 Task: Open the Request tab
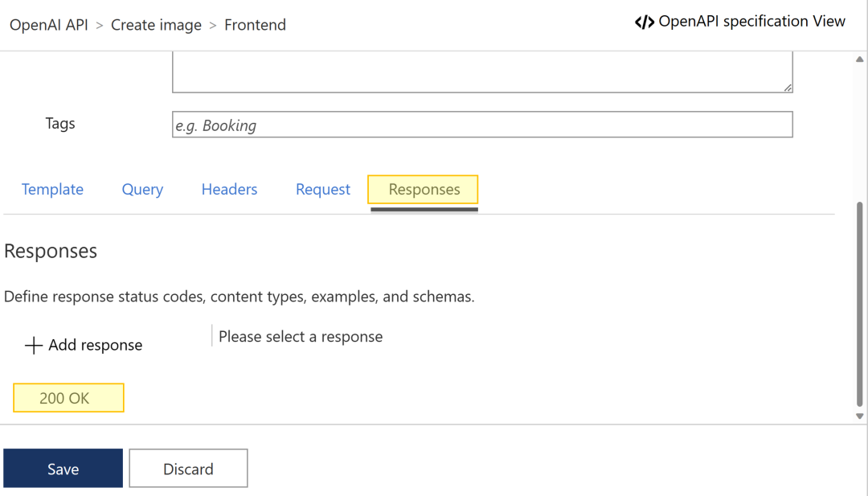[323, 190]
